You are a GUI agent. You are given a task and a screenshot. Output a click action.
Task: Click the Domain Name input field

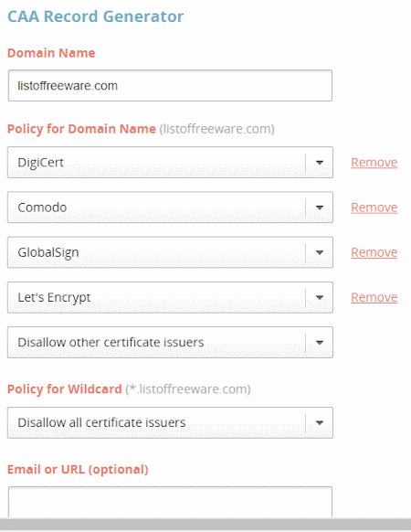point(170,86)
